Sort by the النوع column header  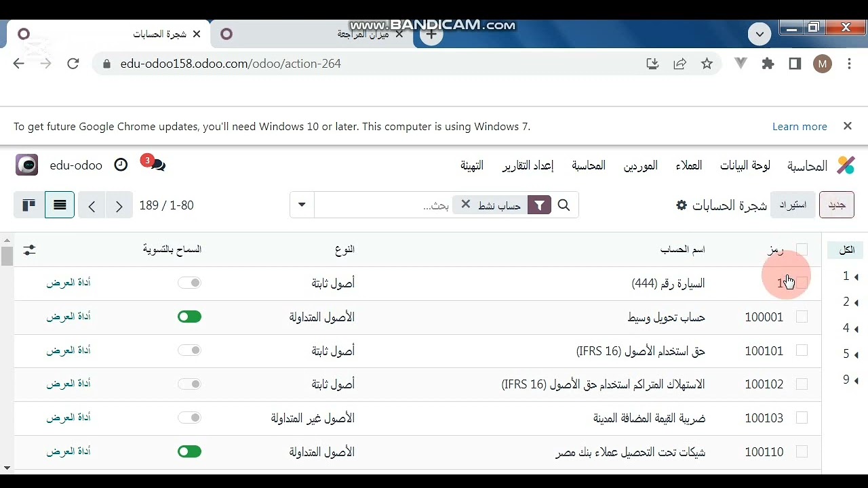(344, 249)
